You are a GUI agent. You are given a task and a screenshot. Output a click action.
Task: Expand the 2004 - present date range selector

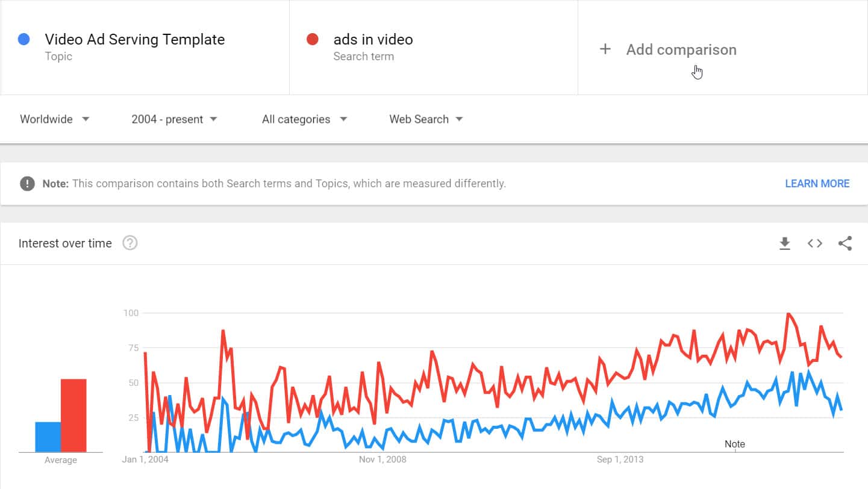coord(173,119)
